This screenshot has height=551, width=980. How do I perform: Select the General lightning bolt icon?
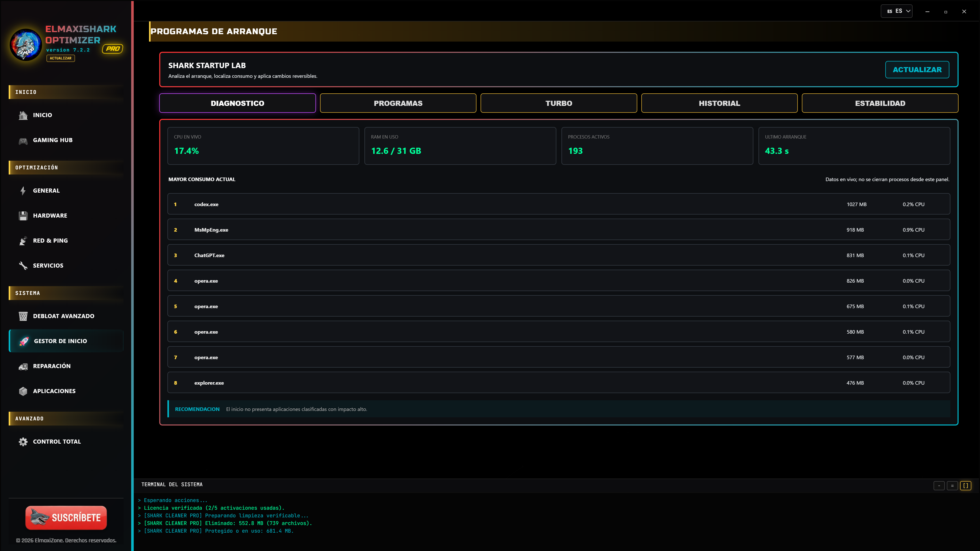pos(23,191)
